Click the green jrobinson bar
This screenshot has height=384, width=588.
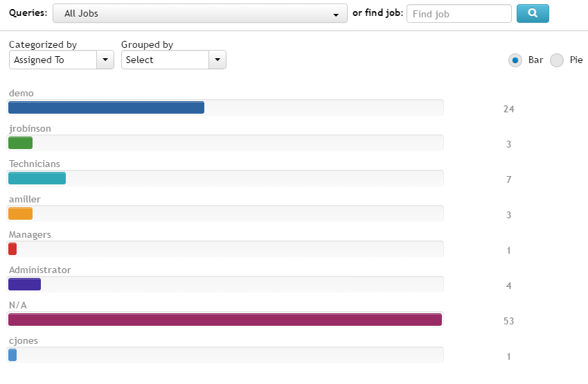coord(20,143)
